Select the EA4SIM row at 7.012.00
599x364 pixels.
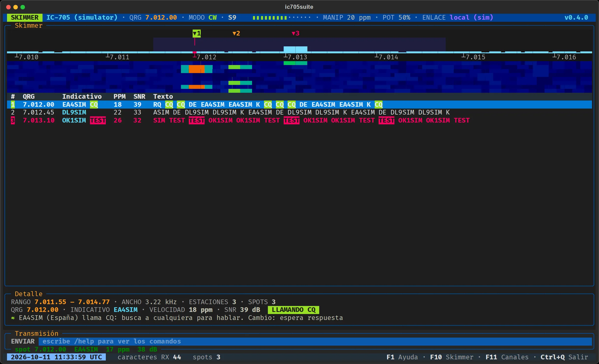299,104
